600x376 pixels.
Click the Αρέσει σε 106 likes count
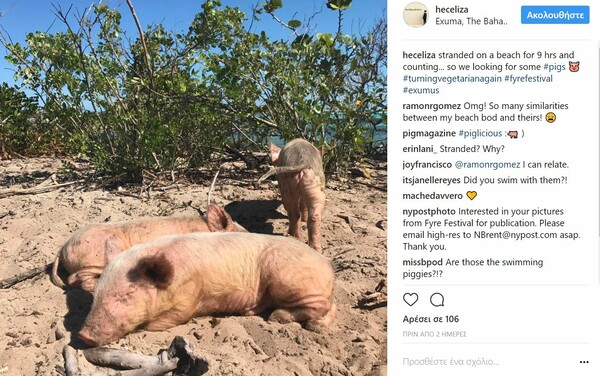(430, 319)
